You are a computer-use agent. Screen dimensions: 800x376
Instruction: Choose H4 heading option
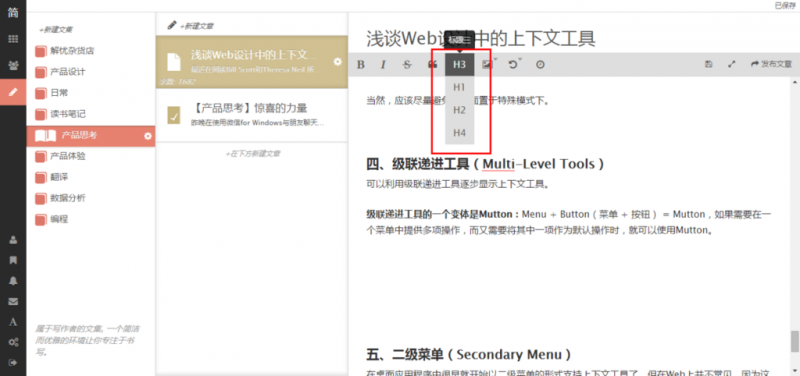459,133
